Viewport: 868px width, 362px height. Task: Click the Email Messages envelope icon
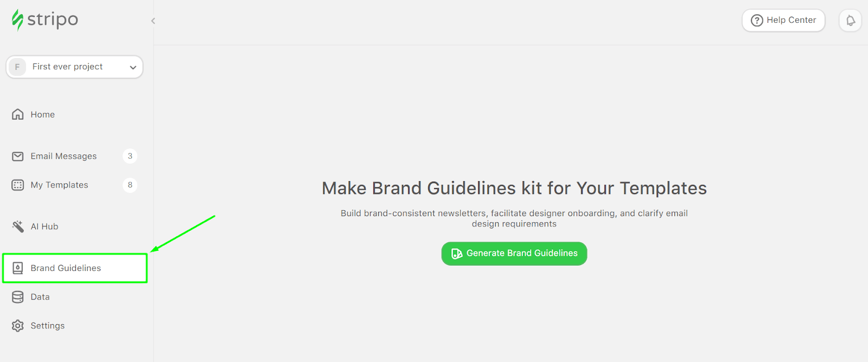pos(17,156)
